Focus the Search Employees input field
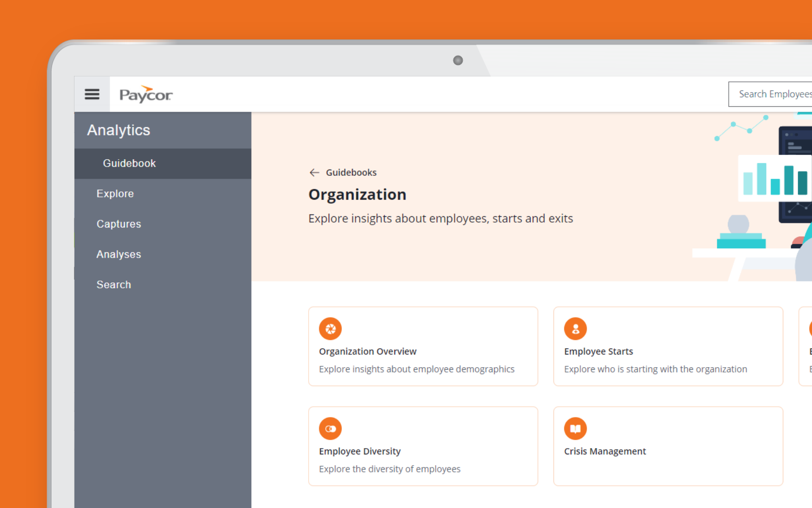The width and height of the screenshot is (812, 508). click(770, 94)
